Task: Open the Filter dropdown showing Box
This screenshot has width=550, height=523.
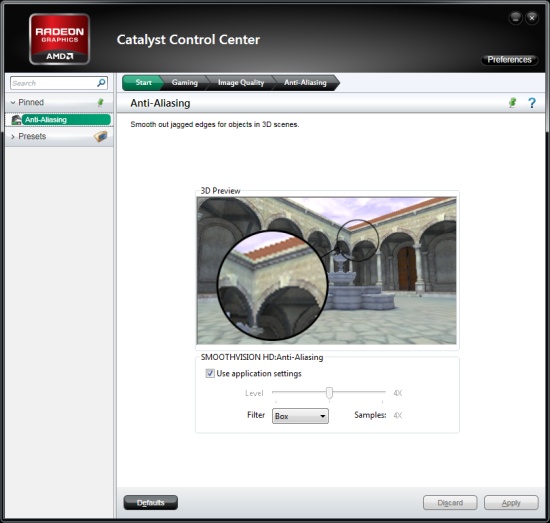Action: click(x=300, y=416)
